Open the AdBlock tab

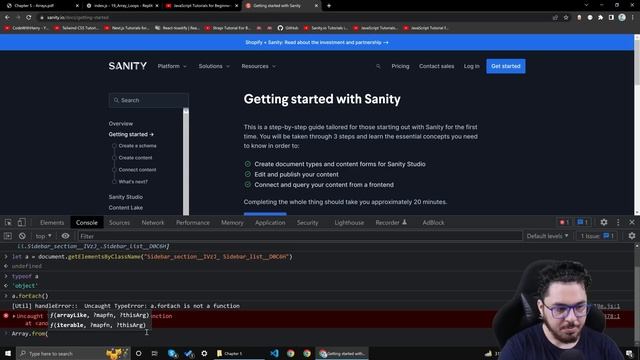point(433,222)
